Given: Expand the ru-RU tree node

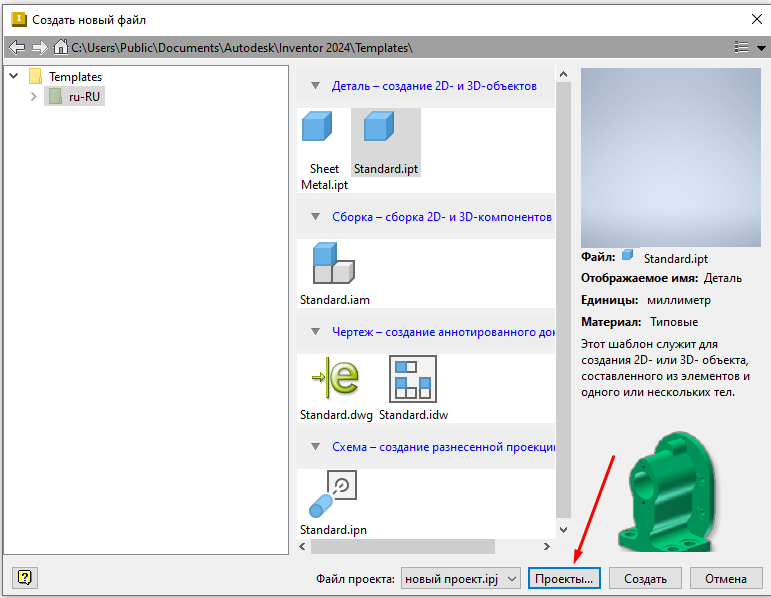Looking at the screenshot, I should click(33, 96).
